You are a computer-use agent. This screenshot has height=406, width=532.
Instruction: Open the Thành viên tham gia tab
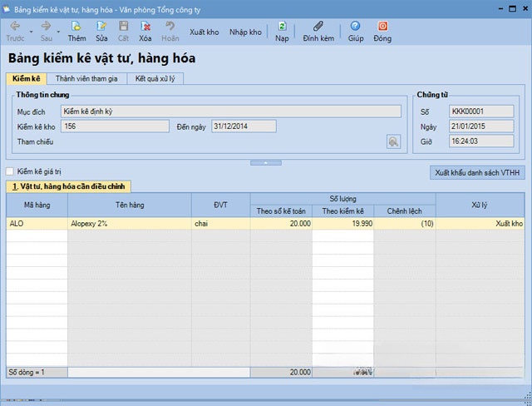pos(86,79)
